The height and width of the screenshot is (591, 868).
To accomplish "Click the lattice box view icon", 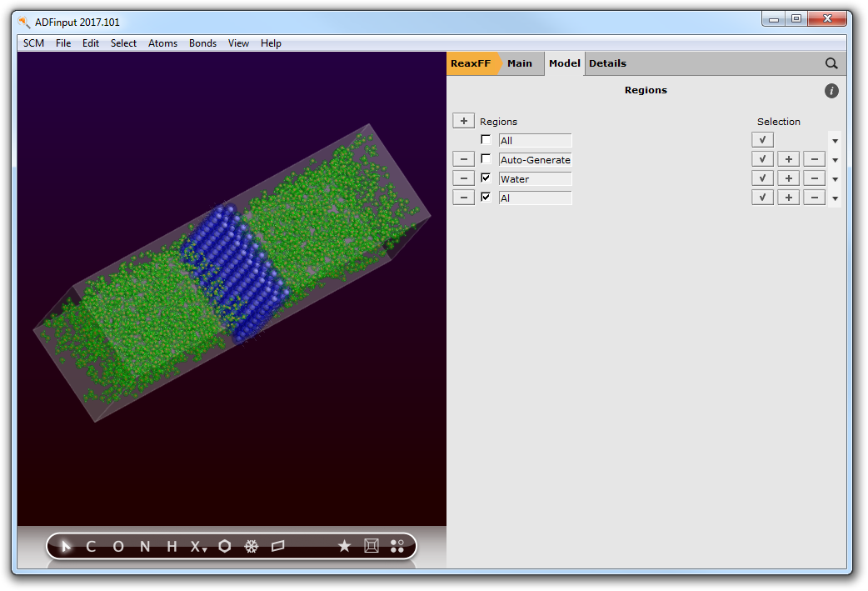I will tap(372, 546).
